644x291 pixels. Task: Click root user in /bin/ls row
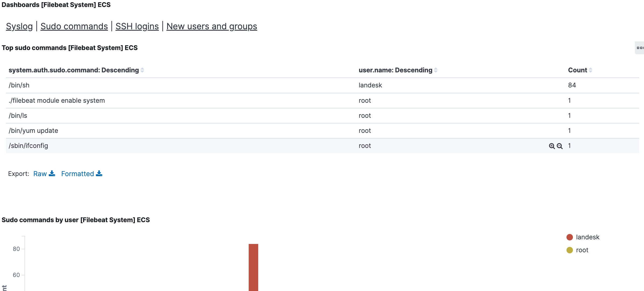365,116
